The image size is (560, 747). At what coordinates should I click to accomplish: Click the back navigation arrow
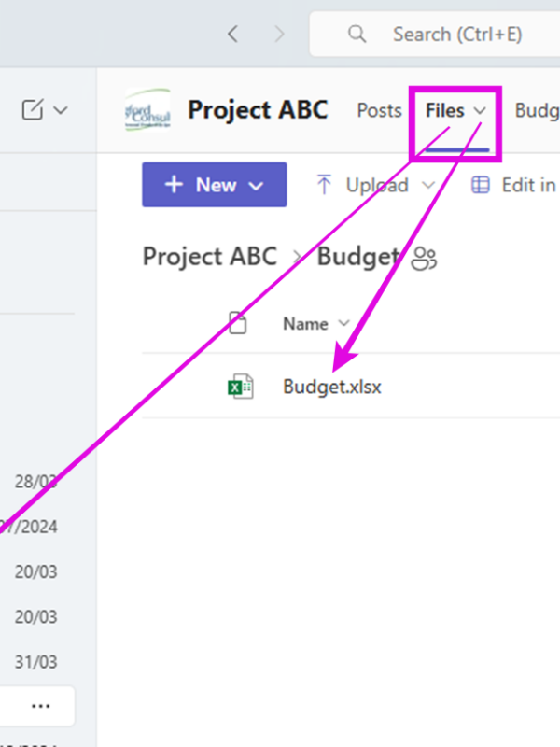[232, 35]
